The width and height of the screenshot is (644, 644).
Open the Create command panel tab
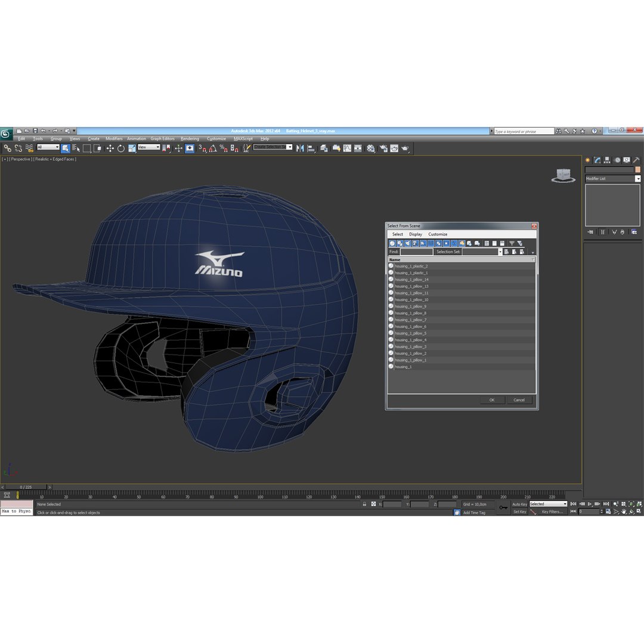[x=588, y=160]
